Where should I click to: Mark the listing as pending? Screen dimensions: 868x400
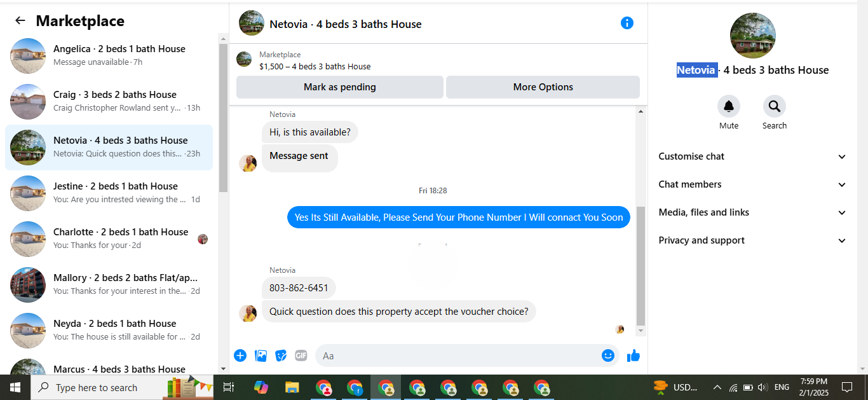coord(340,87)
